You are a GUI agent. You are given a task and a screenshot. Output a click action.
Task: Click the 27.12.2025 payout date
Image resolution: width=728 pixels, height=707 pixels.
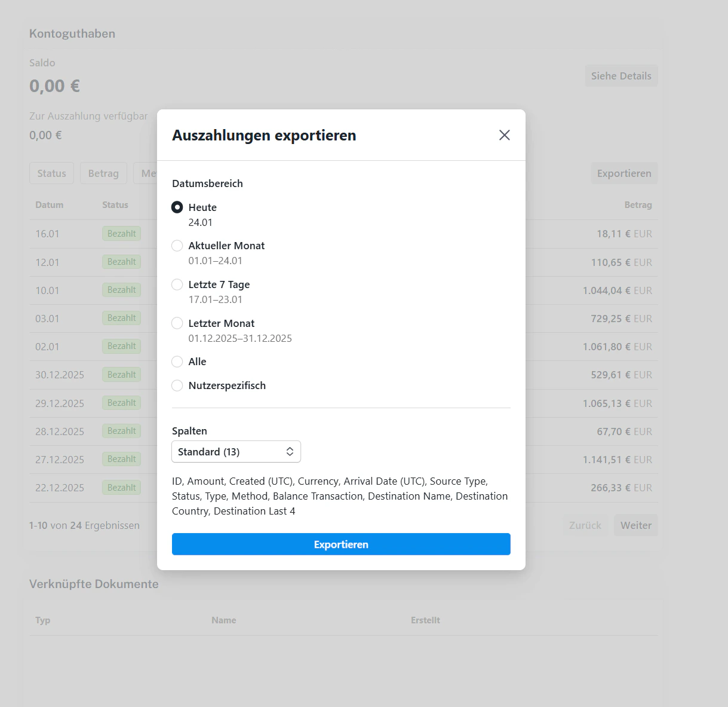(60, 460)
